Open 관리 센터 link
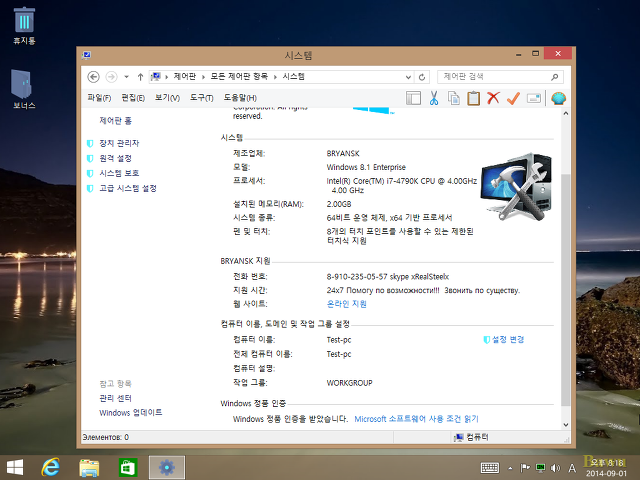Image resolution: width=640 pixels, height=480 pixels. point(116,398)
